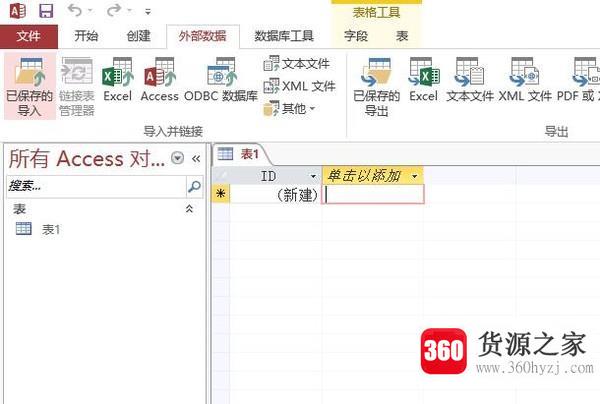The image size is (600, 404).
Task: Collapse the 表 group in navigation pane
Action: (189, 209)
